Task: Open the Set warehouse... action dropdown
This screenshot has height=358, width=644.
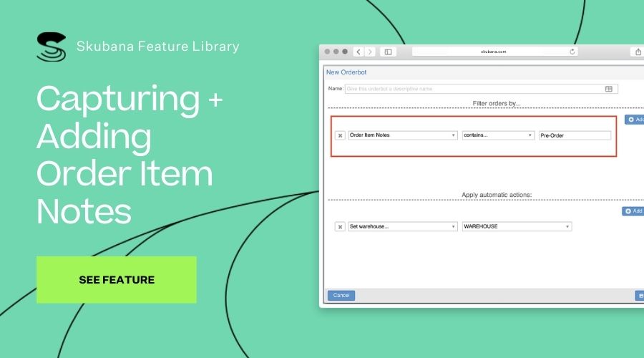Action: click(x=402, y=226)
